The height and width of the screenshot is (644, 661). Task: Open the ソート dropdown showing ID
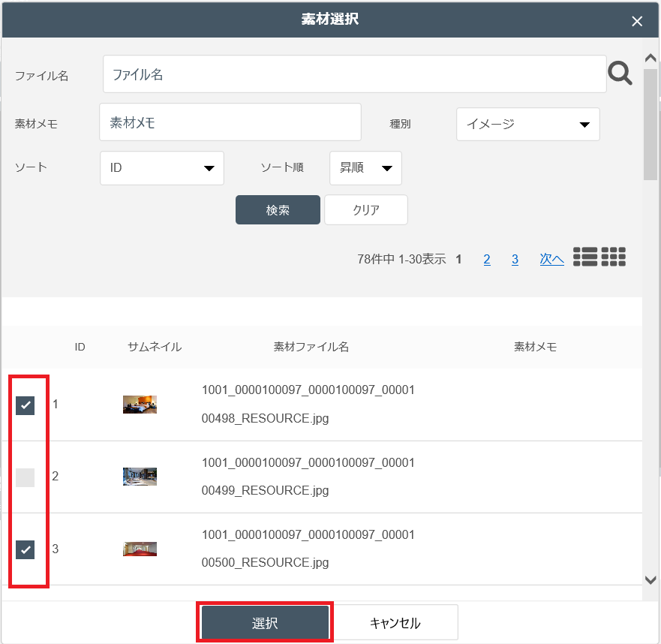click(162, 168)
